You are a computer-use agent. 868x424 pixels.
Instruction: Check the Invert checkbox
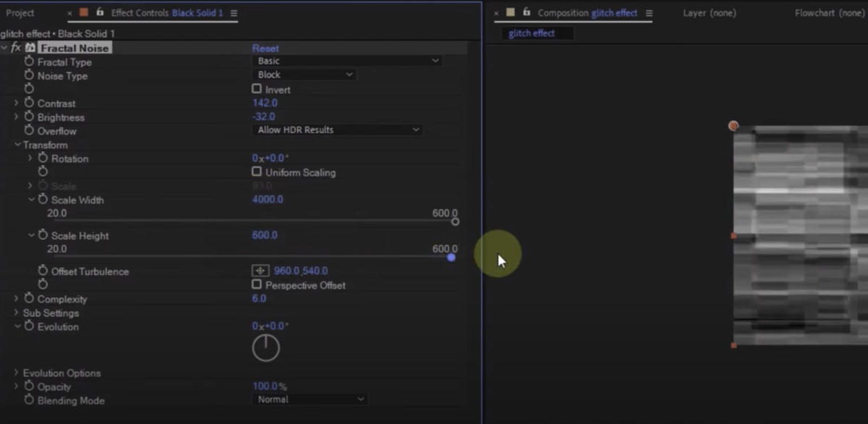[x=256, y=88]
